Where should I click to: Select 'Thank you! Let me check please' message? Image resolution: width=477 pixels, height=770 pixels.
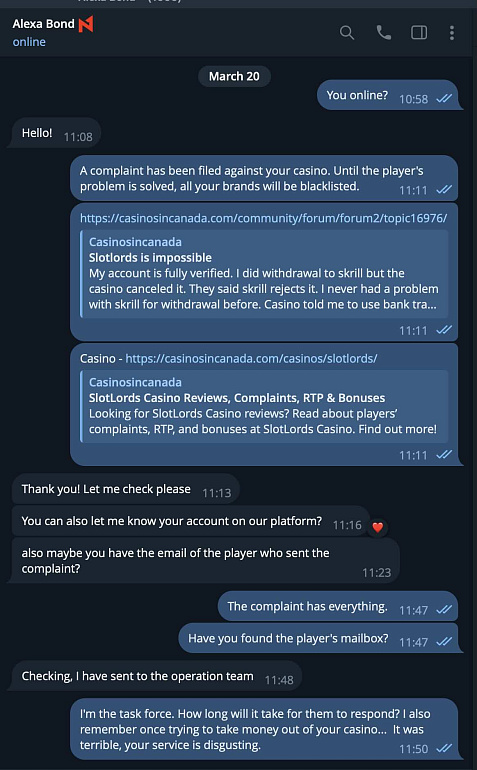point(125,489)
